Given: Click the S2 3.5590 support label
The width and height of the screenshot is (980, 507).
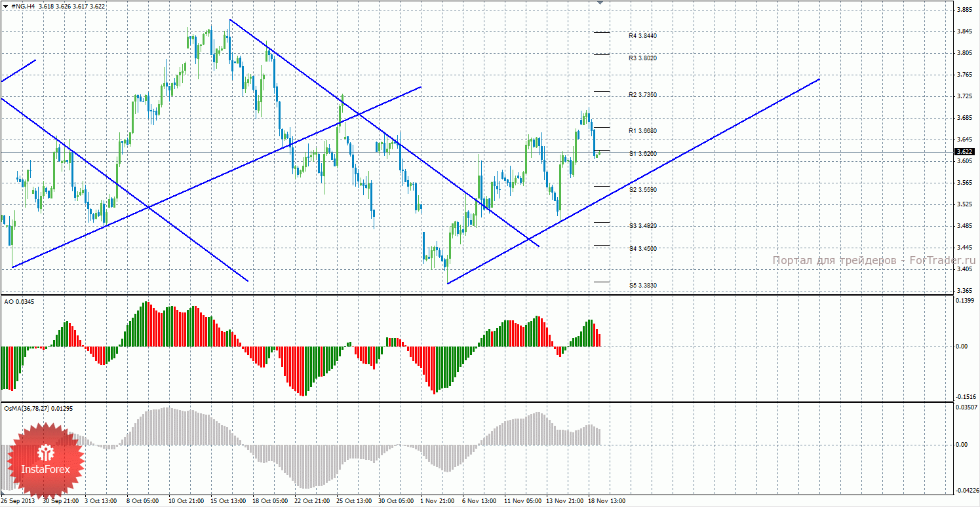Looking at the screenshot, I should pyautogui.click(x=643, y=190).
